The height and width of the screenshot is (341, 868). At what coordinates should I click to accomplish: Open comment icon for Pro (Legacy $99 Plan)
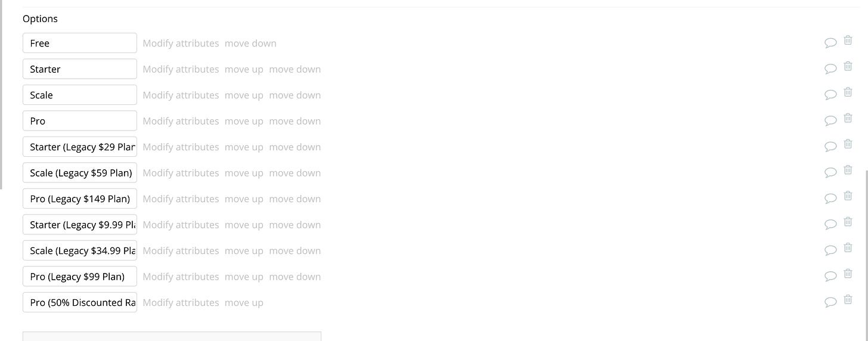[x=830, y=276]
